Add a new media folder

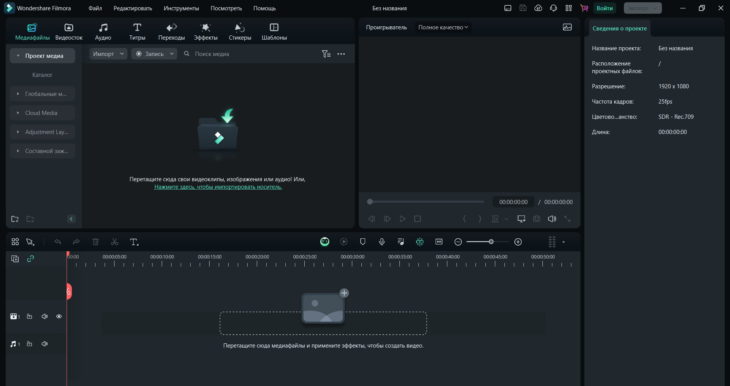click(x=15, y=219)
